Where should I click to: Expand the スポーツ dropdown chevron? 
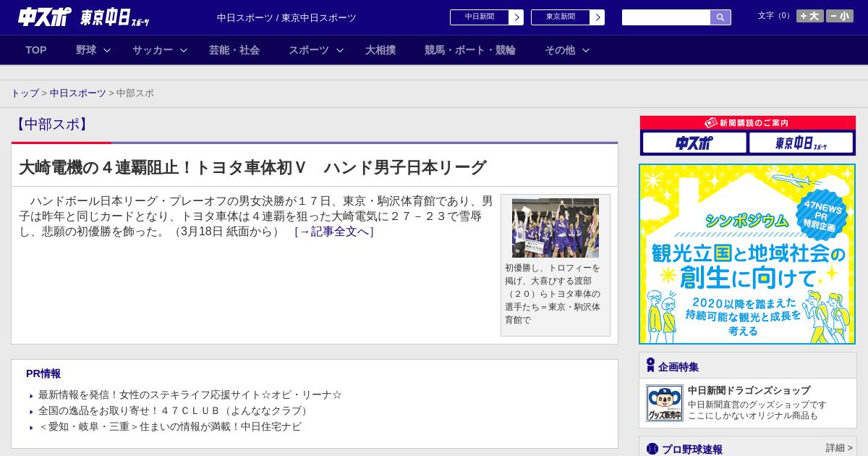tap(340, 50)
